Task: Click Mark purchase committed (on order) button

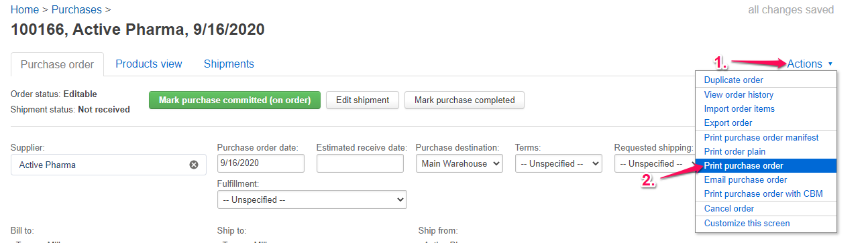Action: tap(235, 100)
